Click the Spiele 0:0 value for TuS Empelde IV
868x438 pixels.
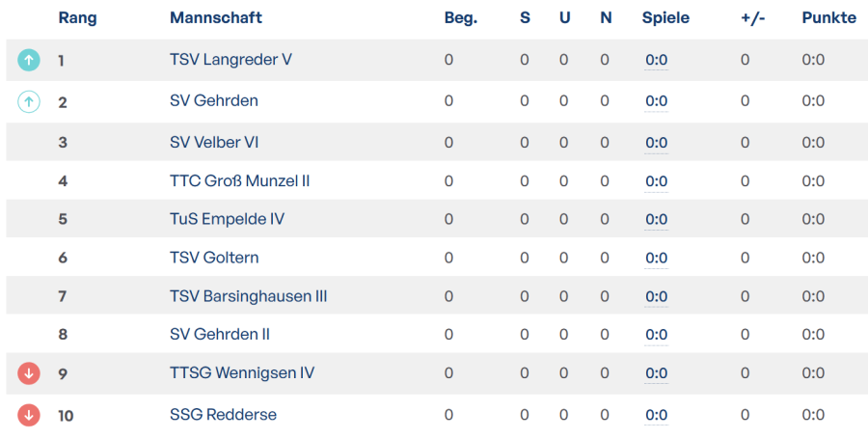point(657,219)
